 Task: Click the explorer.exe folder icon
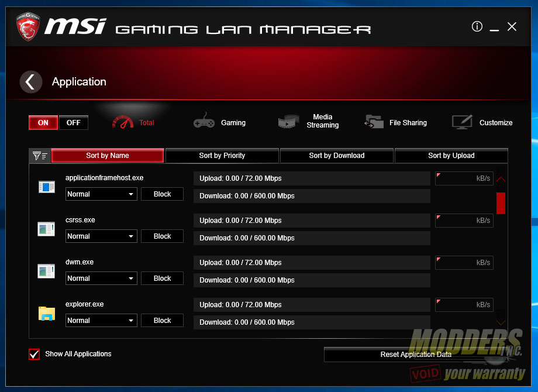click(47, 314)
